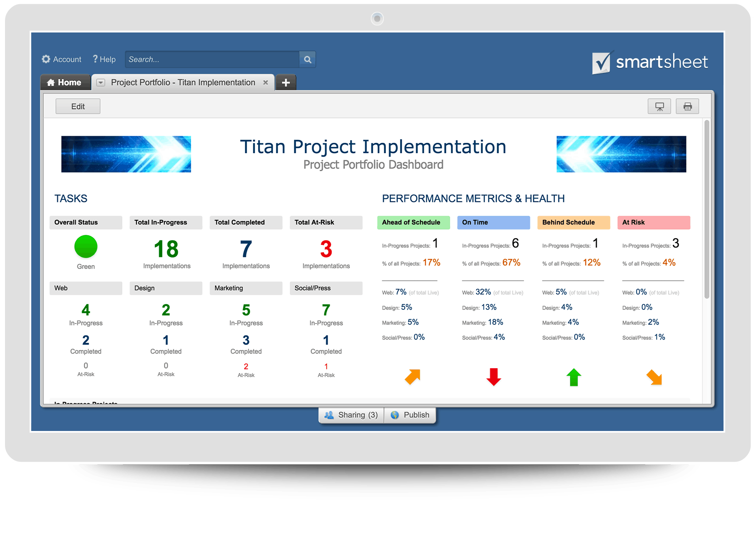
Task: Click the Marketing section header
Action: [246, 288]
